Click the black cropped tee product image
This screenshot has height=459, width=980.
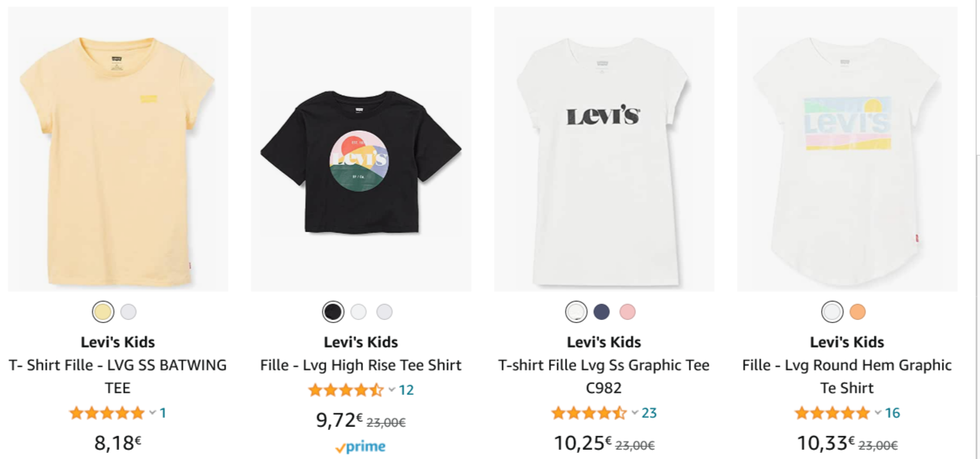361,149
